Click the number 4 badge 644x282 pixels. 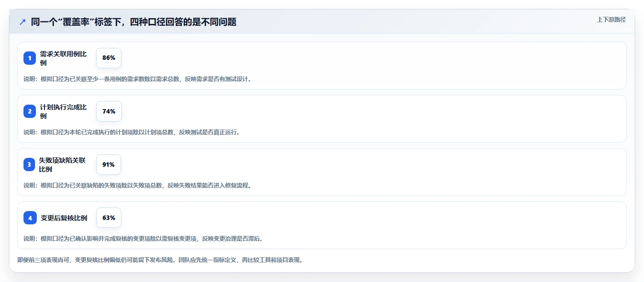[30, 218]
